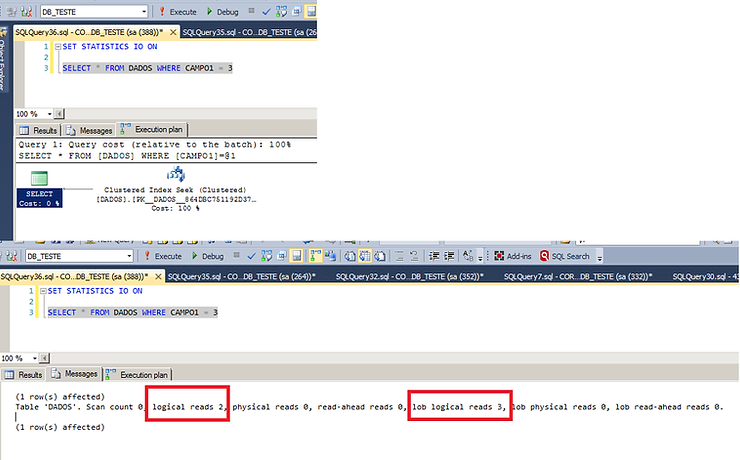Toggle Results to File in lower toolbar
The image size is (740, 460).
pyautogui.click(x=380, y=256)
